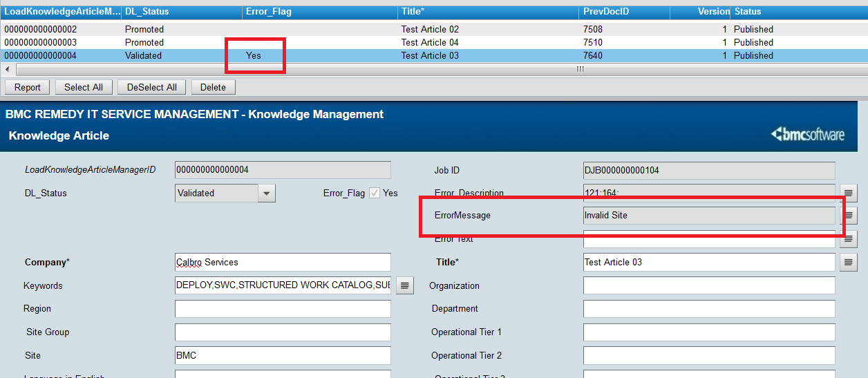
Task: Click the Report button
Action: coord(28,87)
